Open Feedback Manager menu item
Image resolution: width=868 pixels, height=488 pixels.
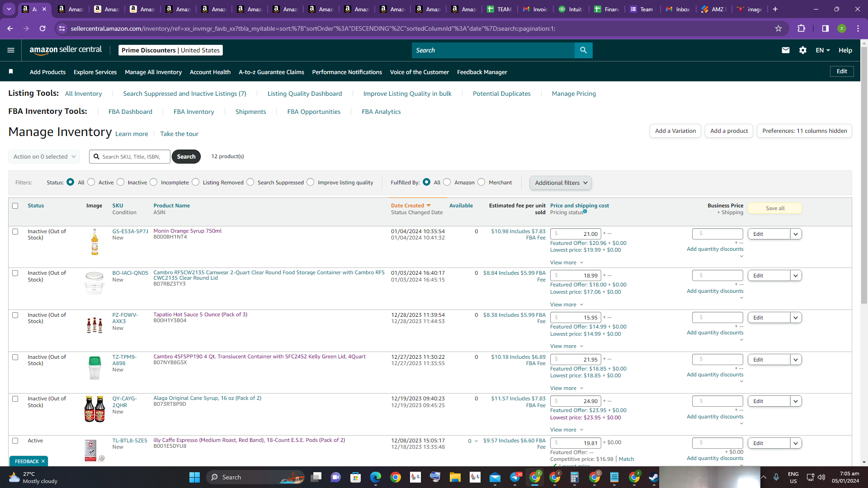point(482,72)
